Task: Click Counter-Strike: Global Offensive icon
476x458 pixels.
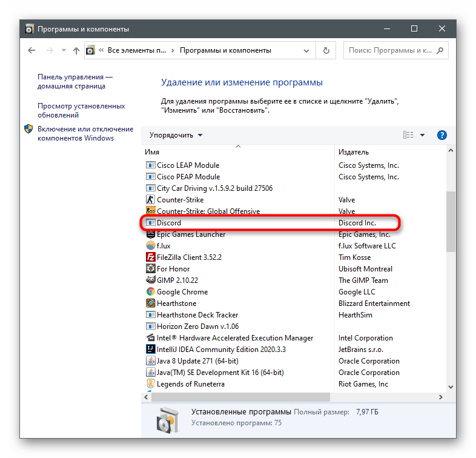Action: [x=151, y=210]
